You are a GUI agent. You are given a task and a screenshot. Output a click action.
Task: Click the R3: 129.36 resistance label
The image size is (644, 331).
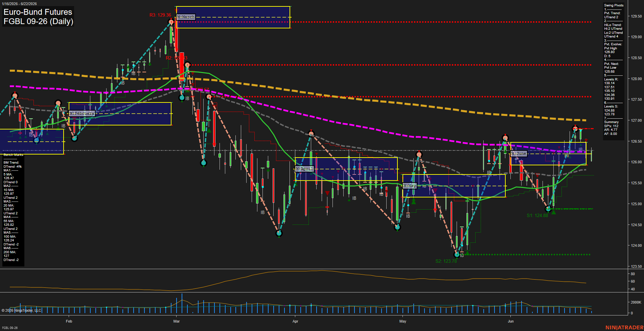point(160,15)
